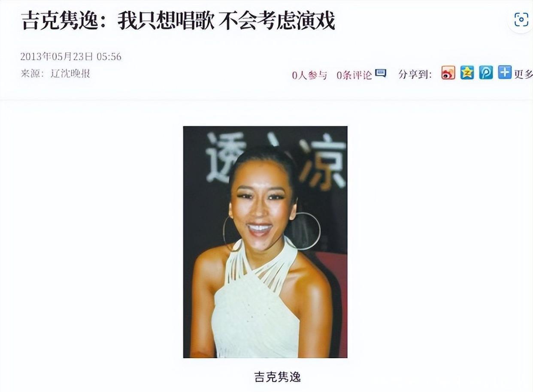Image resolution: width=533 pixels, height=392 pixels.
Task: Select the source name 辽沈晚报
Action: [x=70, y=73]
